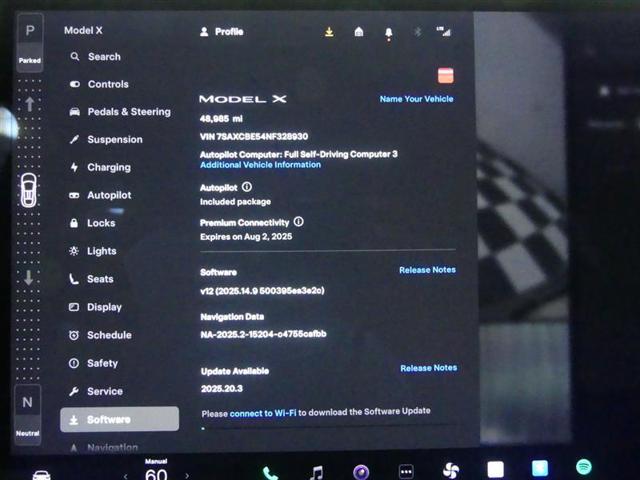640x480 pixels.
Task: Tap the down arrow on gear strip
Action: [29, 278]
